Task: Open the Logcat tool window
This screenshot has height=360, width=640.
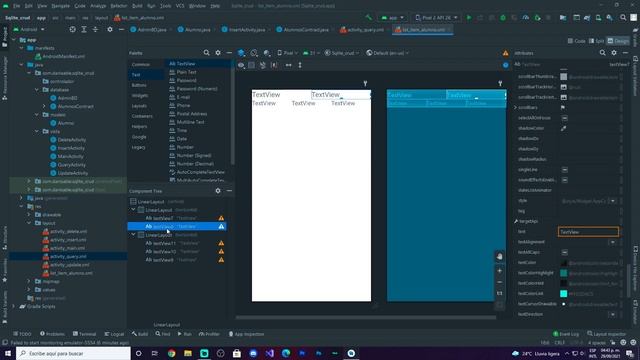Action: (114, 334)
